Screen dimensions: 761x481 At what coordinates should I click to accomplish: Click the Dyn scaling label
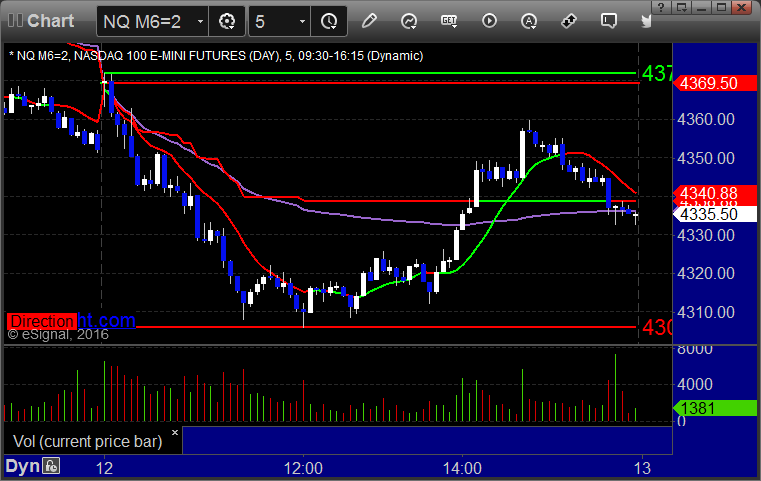22,466
